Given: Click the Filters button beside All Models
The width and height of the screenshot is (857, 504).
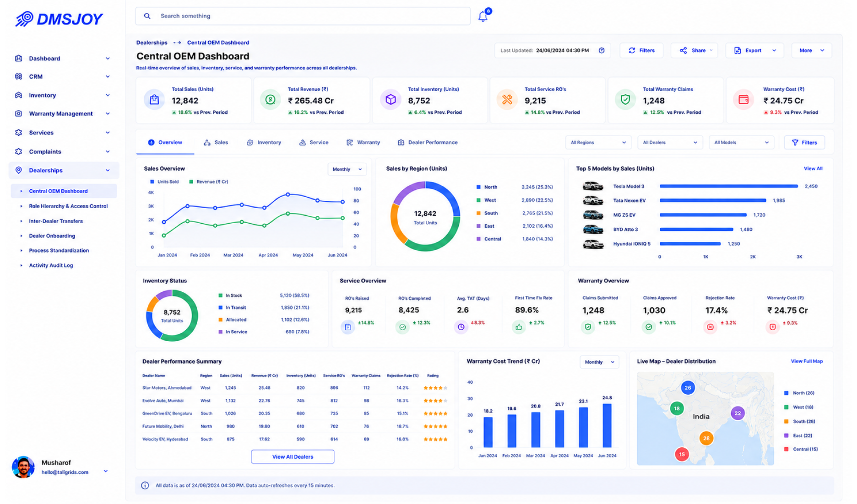Looking at the screenshot, I should coord(804,142).
